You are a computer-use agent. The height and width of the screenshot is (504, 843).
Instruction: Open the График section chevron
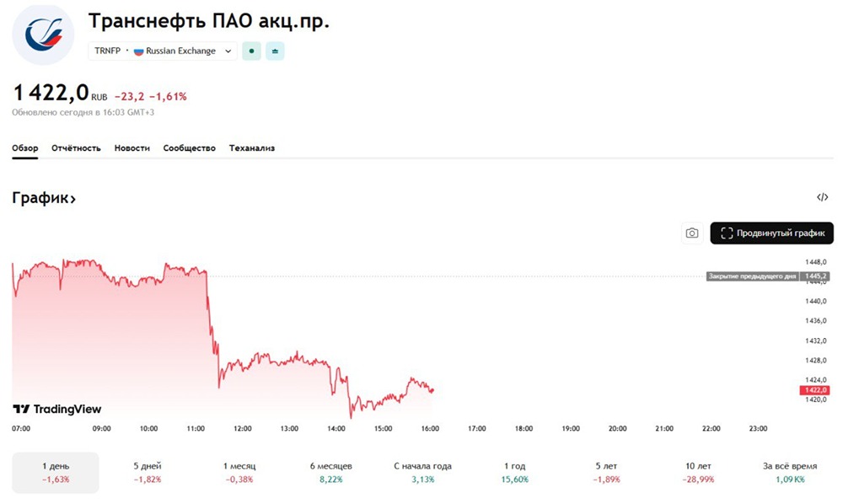[x=72, y=199]
